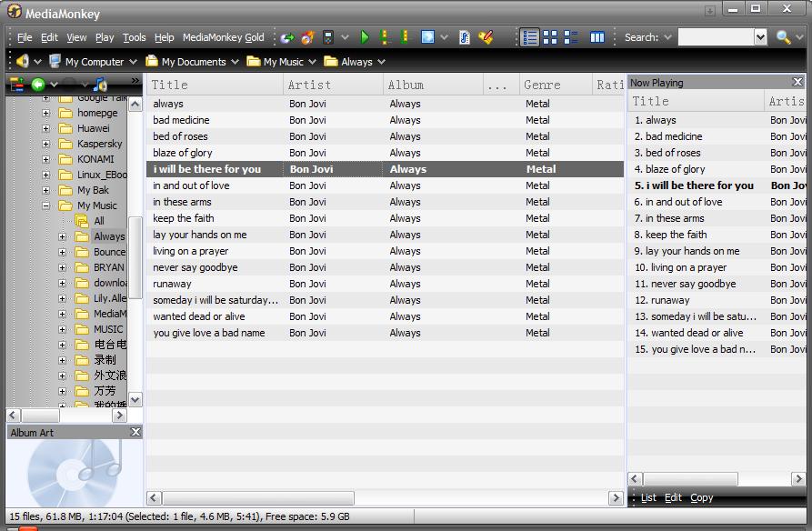This screenshot has height=531, width=812.
Task: Expand the My Documents breadcrumb arrow
Action: (x=236, y=62)
